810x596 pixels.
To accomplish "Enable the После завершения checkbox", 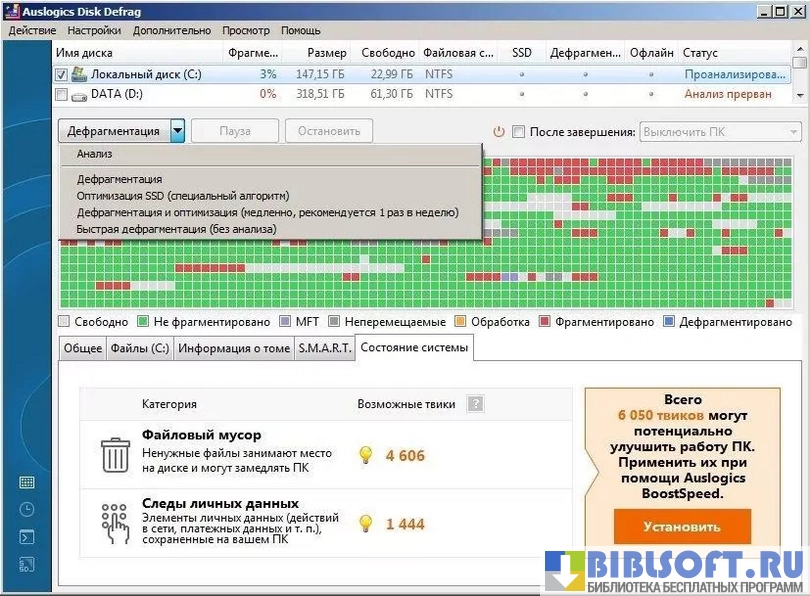I will 518,132.
